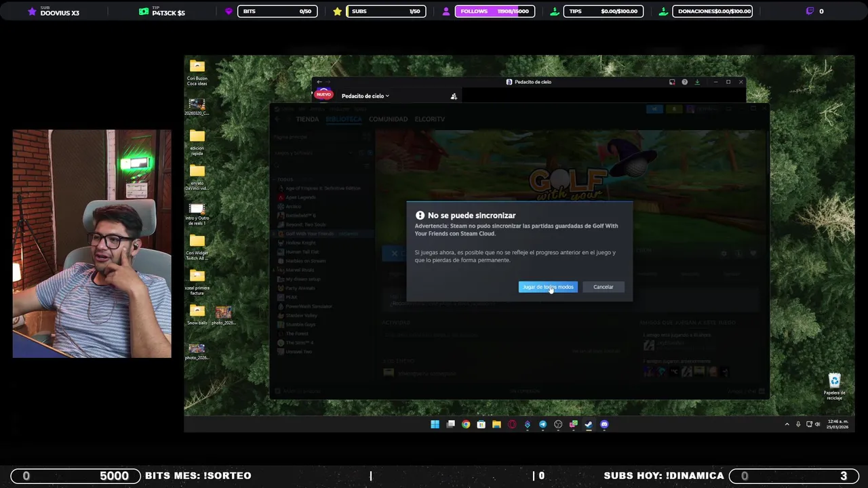The height and width of the screenshot is (488, 868).
Task: Select the enviato DaVinci vid desktop folder
Action: pyautogui.click(x=197, y=178)
